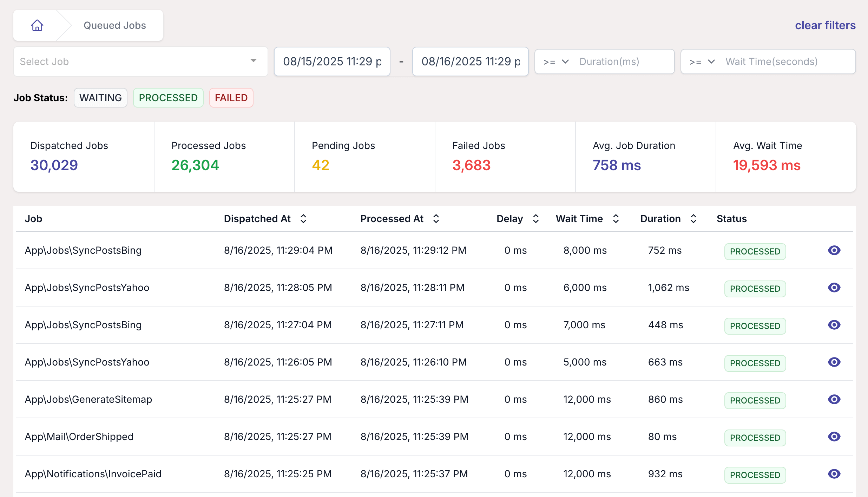
Task: Click the Job column header
Action: point(33,219)
